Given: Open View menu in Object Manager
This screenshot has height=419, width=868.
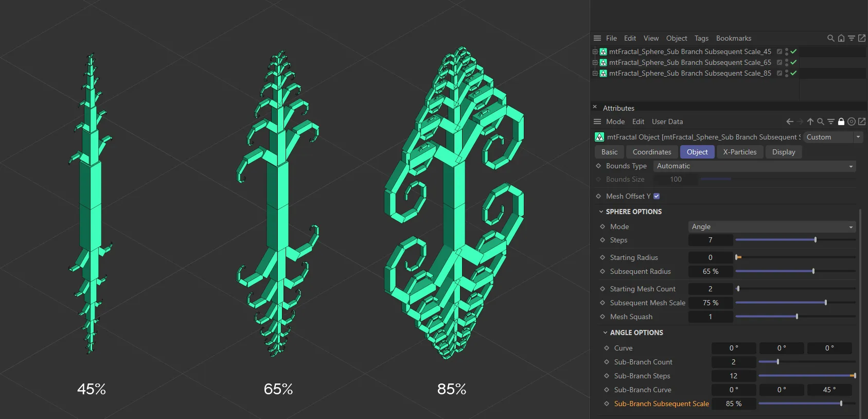Looking at the screenshot, I should 651,38.
